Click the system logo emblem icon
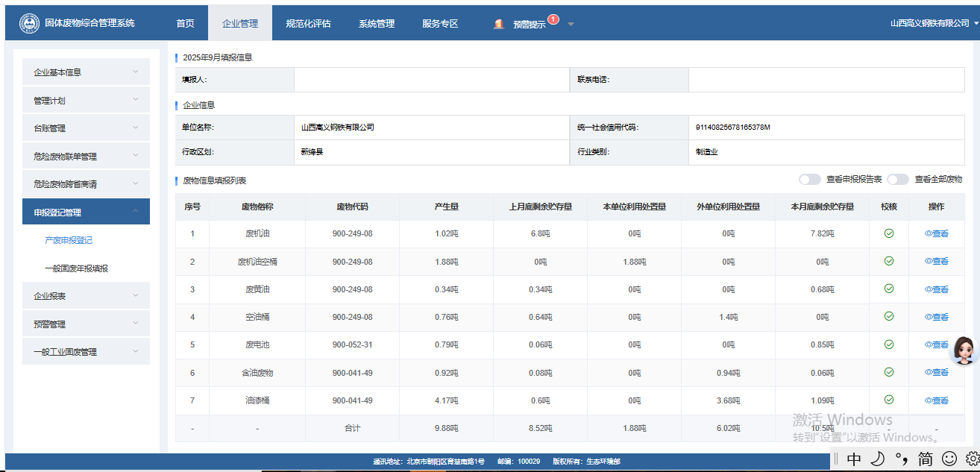This screenshot has height=472, width=980. pos(30,24)
